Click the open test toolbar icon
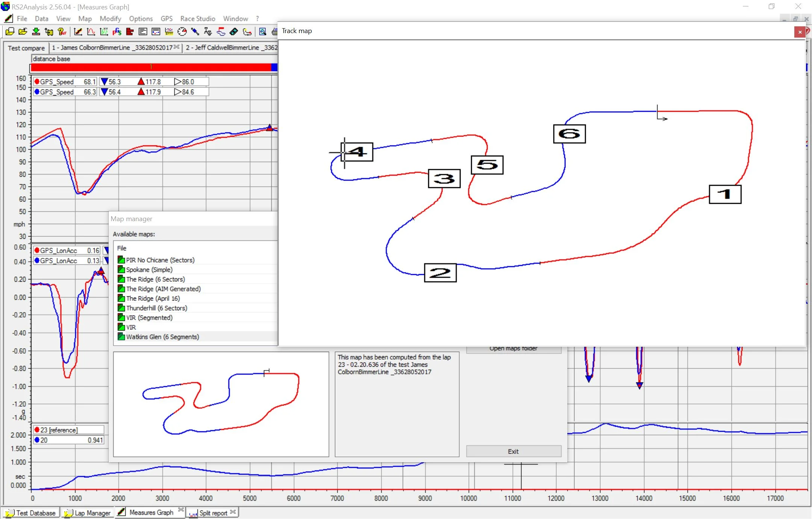Image resolution: width=812 pixels, height=519 pixels. (10, 32)
